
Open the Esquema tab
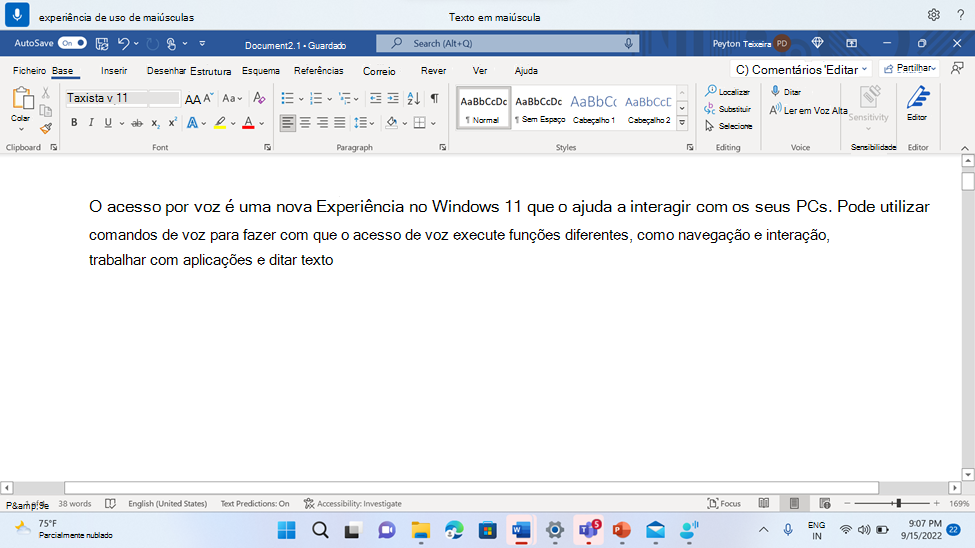click(261, 71)
